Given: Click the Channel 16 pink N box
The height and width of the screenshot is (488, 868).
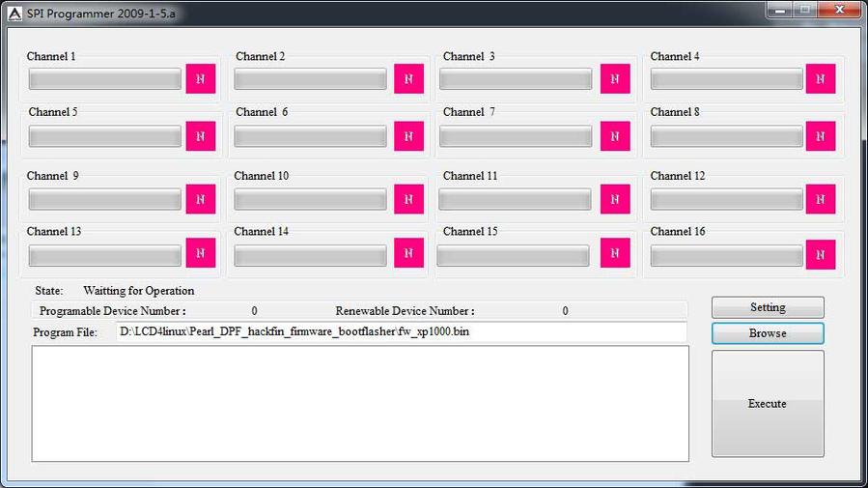Looking at the screenshot, I should click(820, 255).
